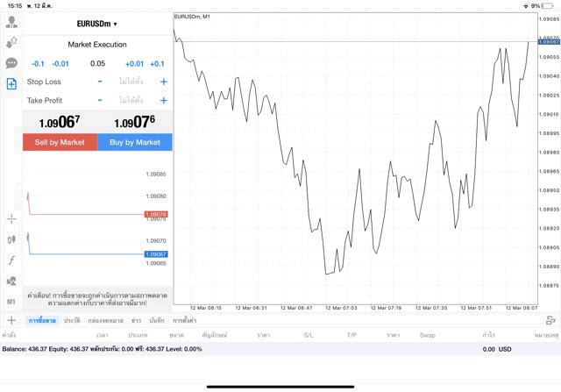Open the layout icon at right of tabs
This screenshot has height=392, width=561.
[x=550, y=321]
